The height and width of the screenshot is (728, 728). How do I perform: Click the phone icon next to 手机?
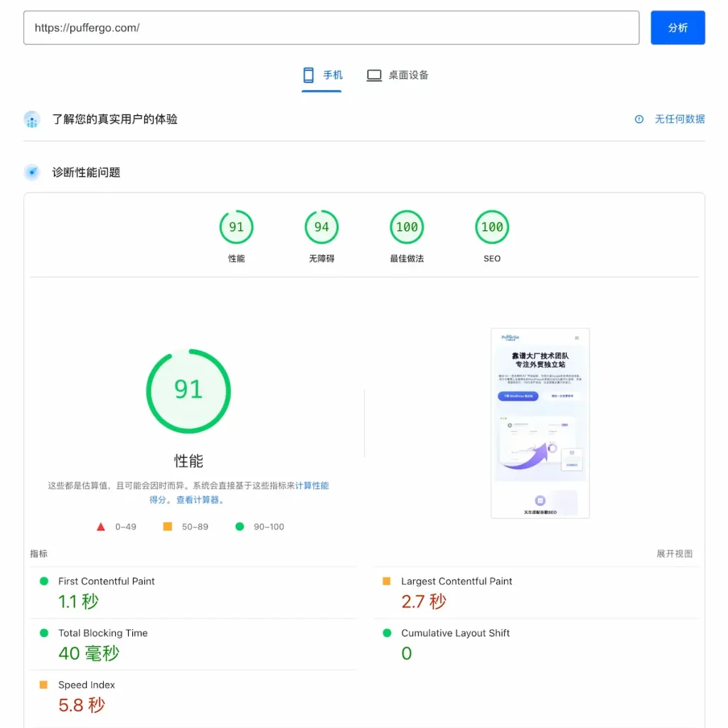(x=309, y=75)
